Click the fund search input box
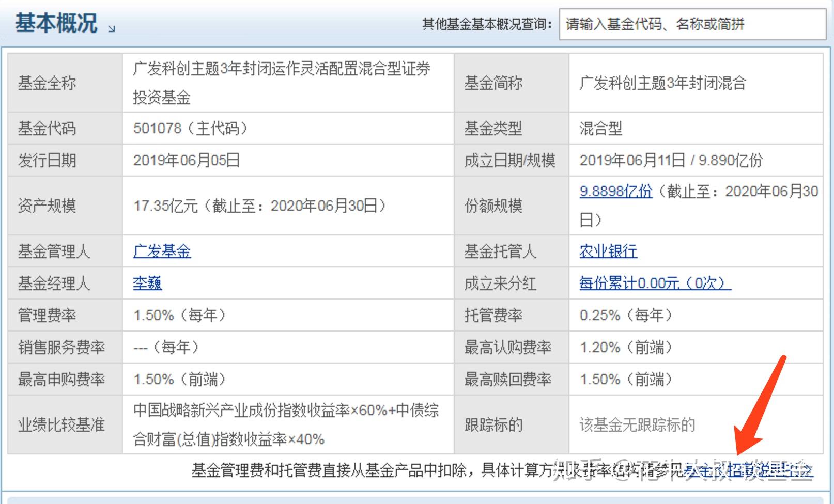 (x=692, y=23)
